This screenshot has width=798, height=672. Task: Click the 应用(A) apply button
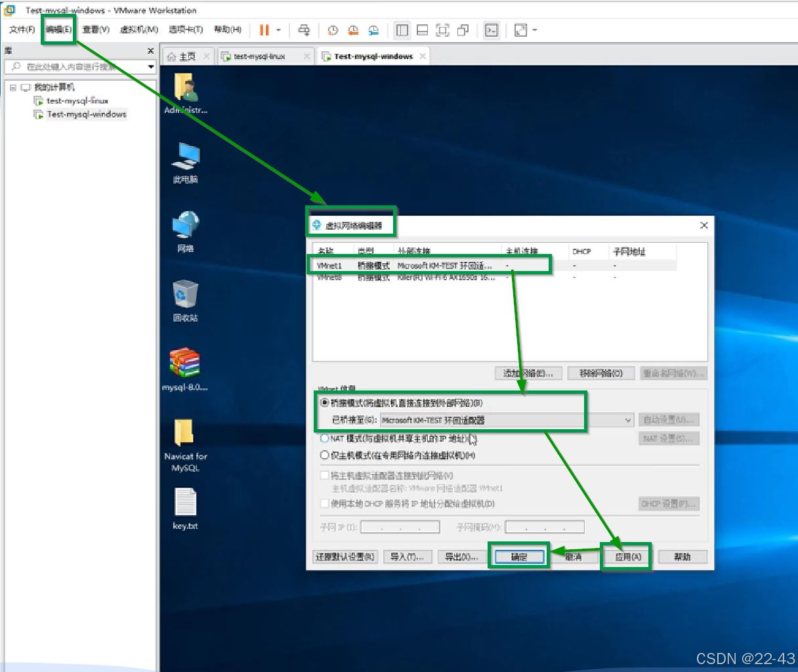coord(628,557)
